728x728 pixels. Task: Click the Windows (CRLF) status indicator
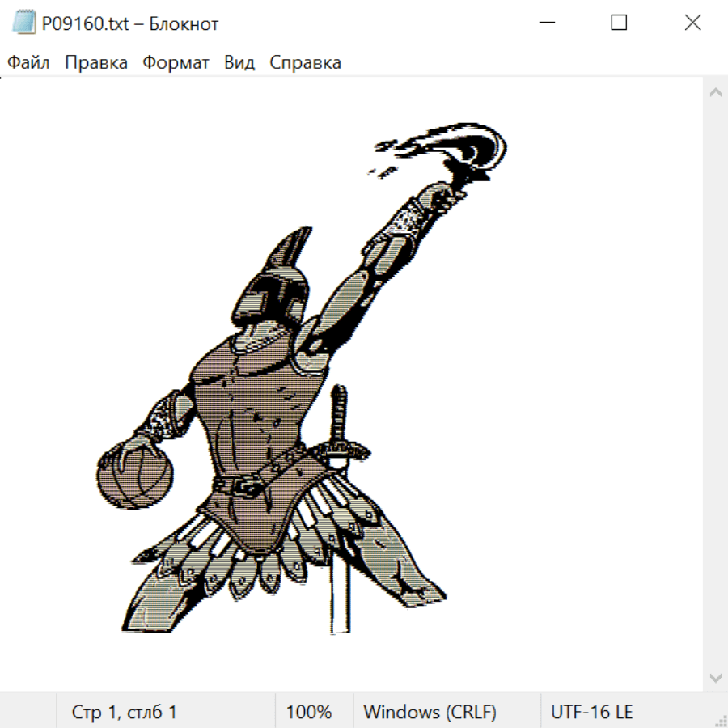click(x=430, y=712)
